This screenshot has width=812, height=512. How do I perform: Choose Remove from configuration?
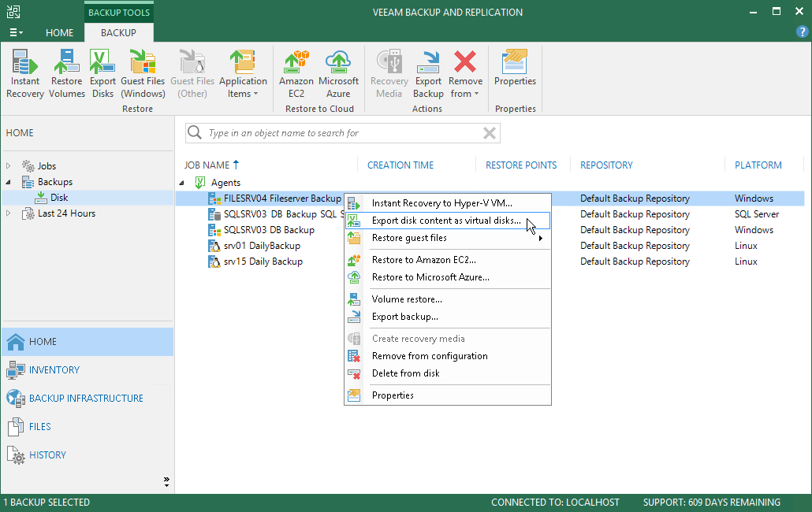pyautogui.click(x=448, y=356)
